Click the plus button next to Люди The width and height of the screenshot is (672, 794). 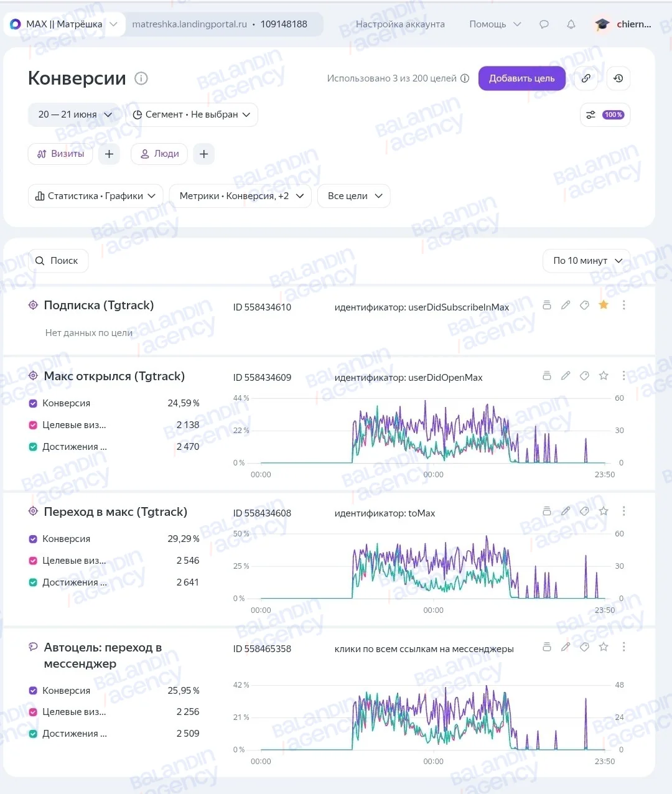tap(203, 154)
